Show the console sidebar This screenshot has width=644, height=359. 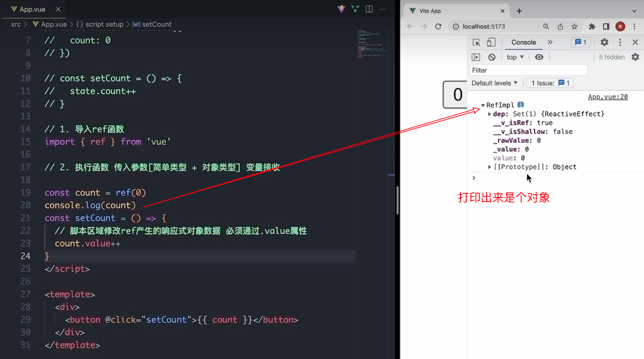(476, 57)
